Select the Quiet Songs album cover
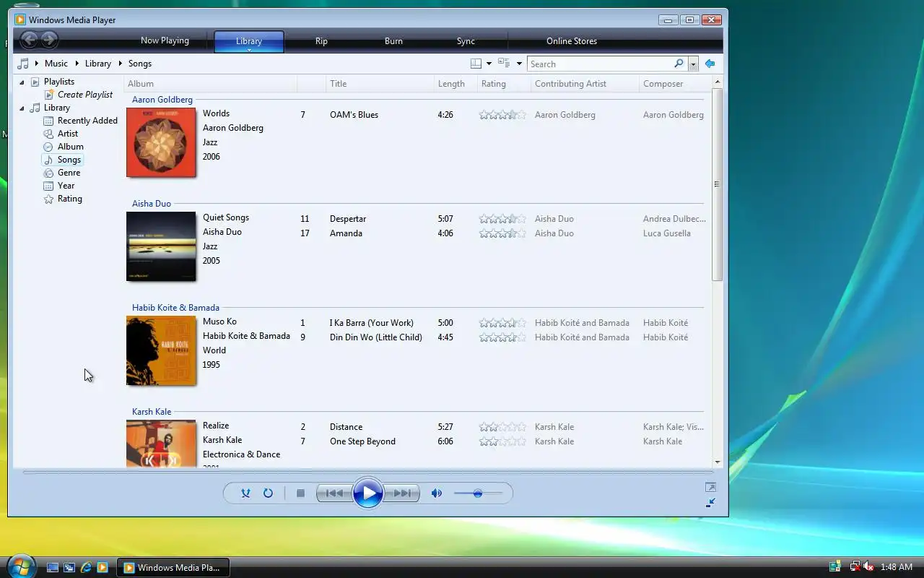The image size is (924, 578). coord(161,246)
